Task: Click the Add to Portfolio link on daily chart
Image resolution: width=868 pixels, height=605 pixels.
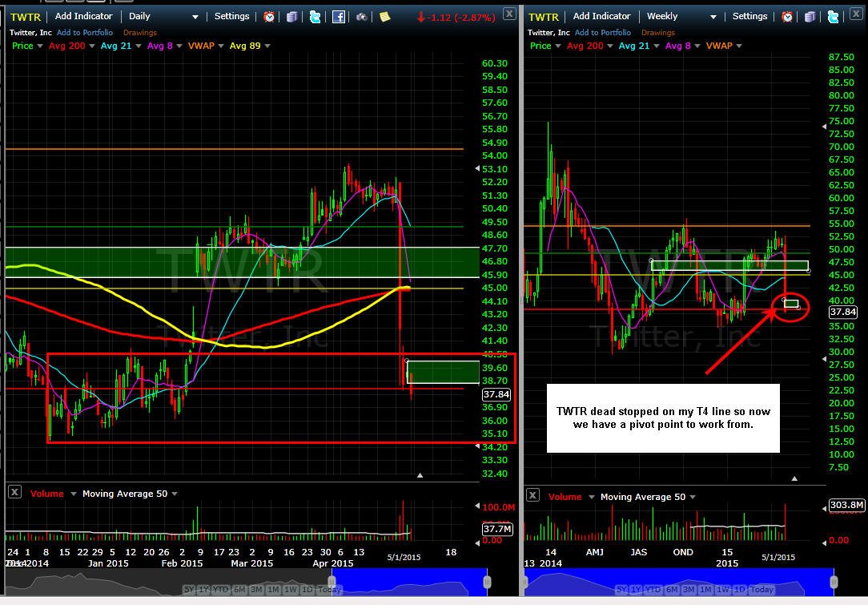Action: click(85, 33)
